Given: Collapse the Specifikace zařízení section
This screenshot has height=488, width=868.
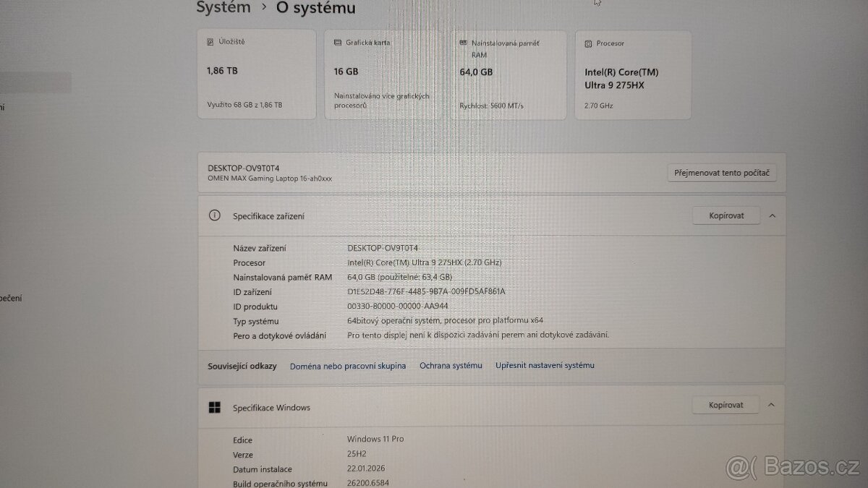Looking at the screenshot, I should (773, 215).
